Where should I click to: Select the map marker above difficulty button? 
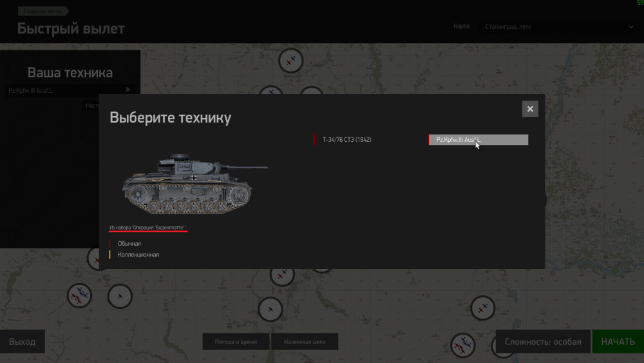482,308
